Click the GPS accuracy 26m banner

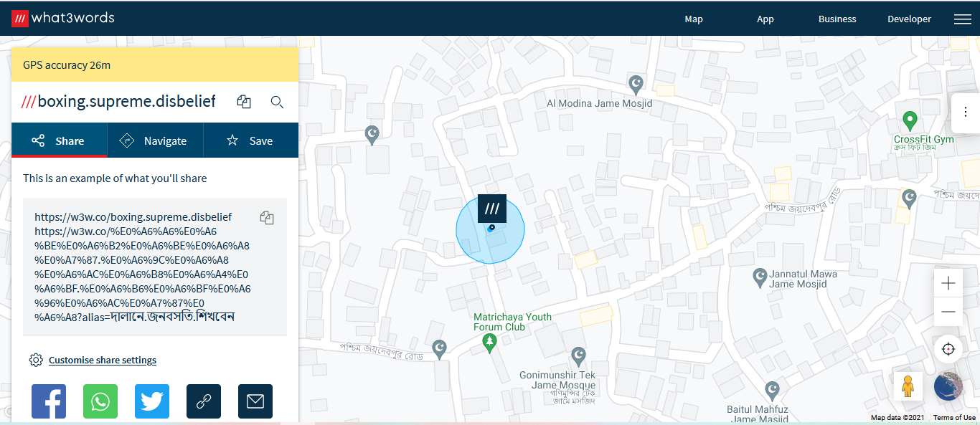point(155,65)
